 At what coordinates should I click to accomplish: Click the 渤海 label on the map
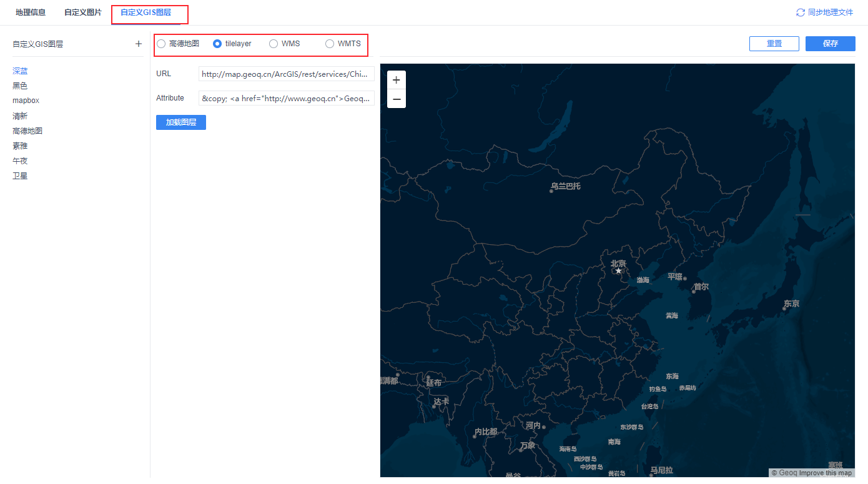pyautogui.click(x=643, y=280)
